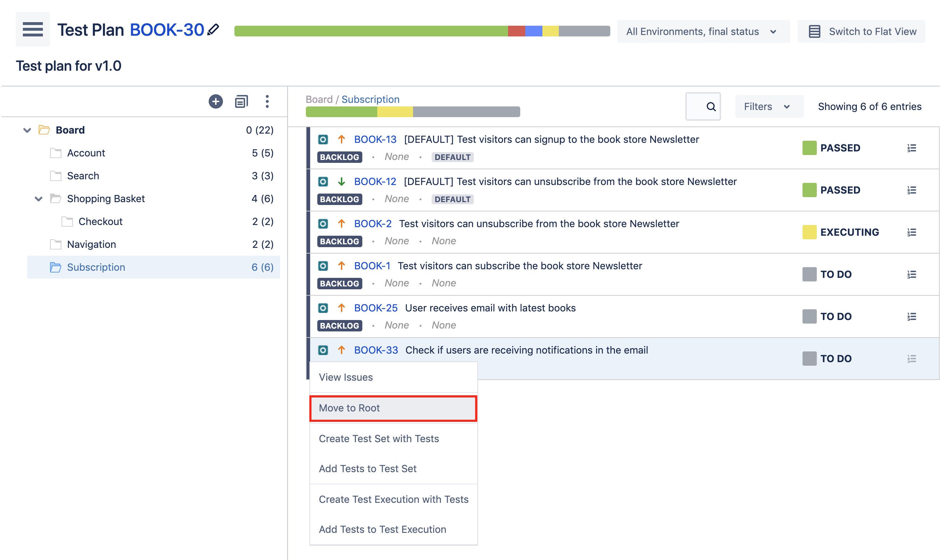Click the Subscription folder icon in tree
Image resolution: width=944 pixels, height=560 pixels.
tap(55, 267)
